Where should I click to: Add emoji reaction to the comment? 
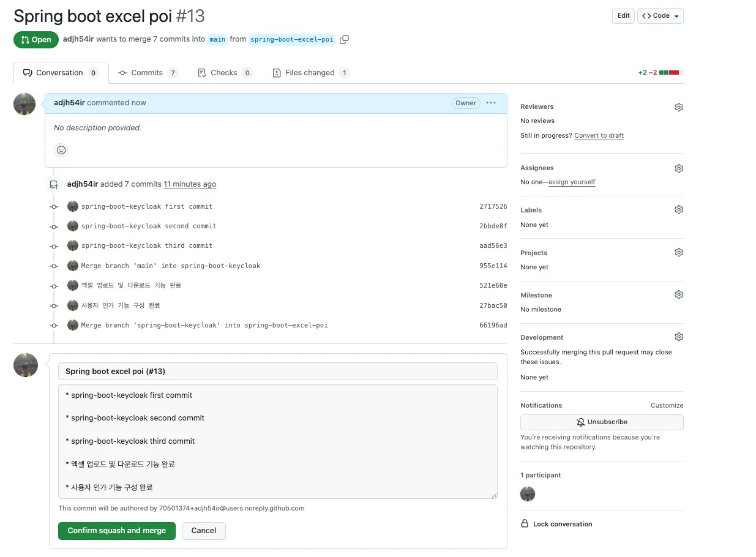(x=61, y=150)
